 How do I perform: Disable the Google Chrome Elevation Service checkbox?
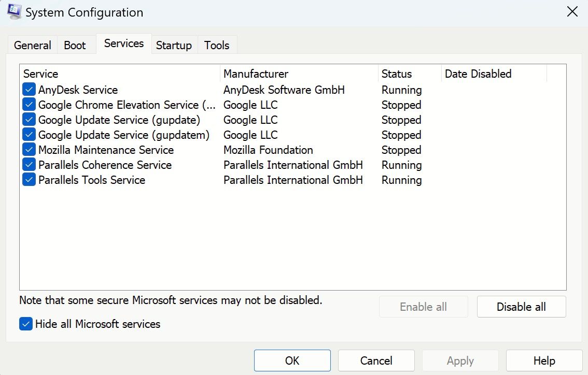pos(29,105)
